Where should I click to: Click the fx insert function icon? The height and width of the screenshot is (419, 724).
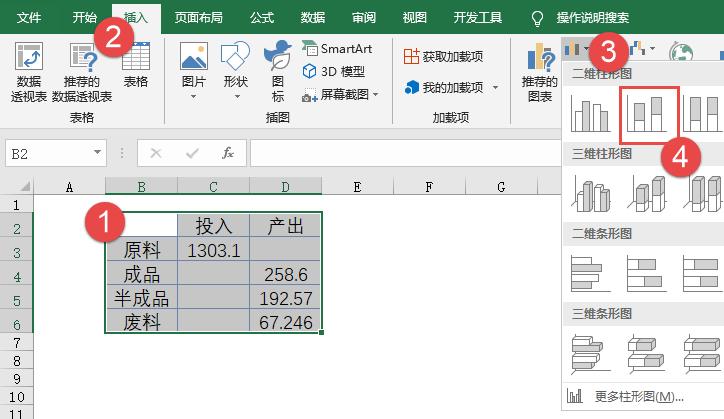228,153
